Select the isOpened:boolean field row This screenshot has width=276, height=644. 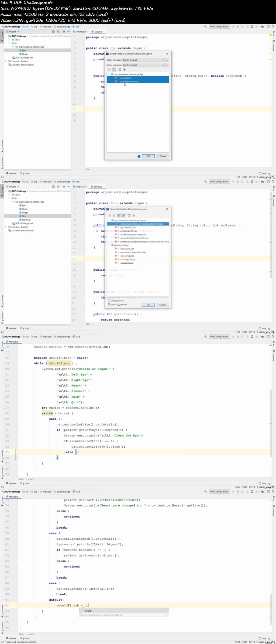pos(138,81)
